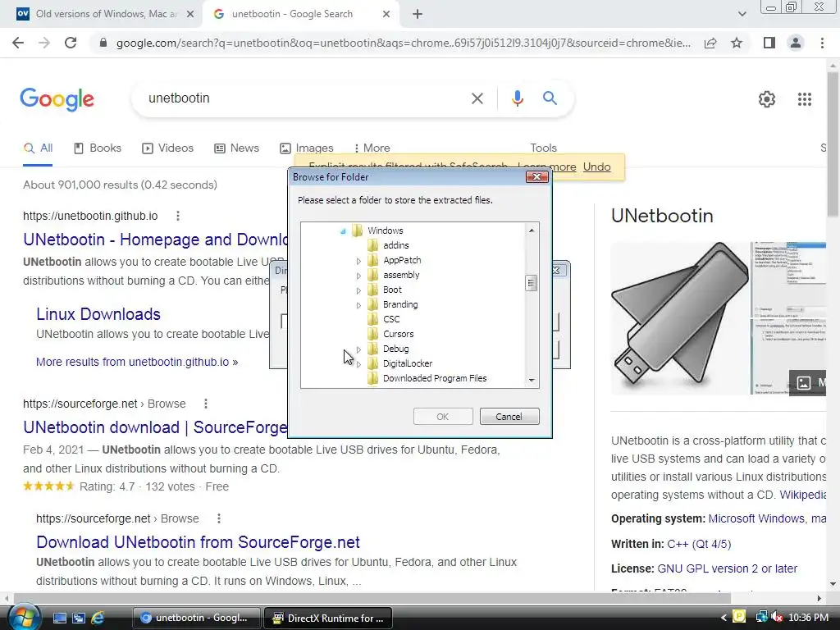Screen dimensions: 840x630
Task: Expand the assembly folder
Action: click(x=358, y=276)
